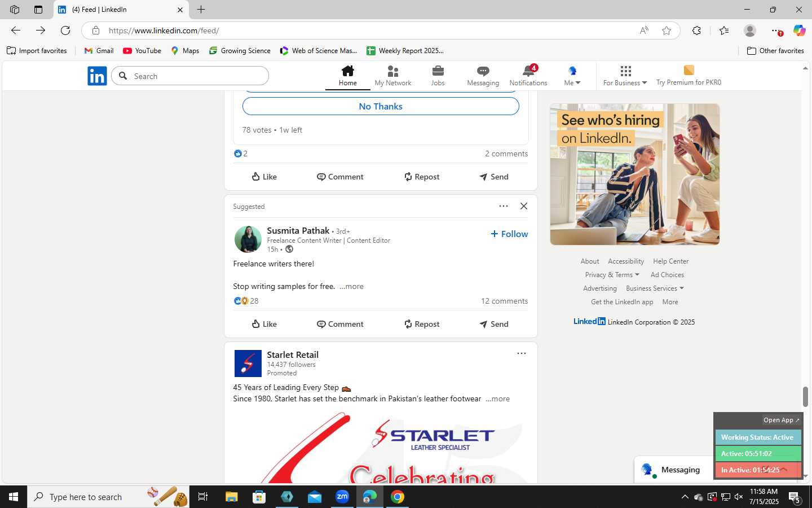The image size is (812, 508).
Task: Repost Susmita Pathak's post
Action: click(422, 324)
